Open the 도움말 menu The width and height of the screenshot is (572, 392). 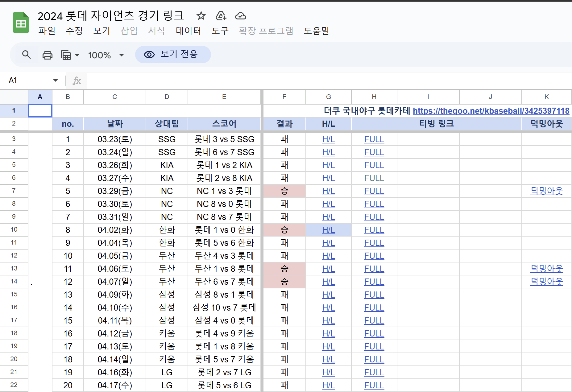(317, 31)
